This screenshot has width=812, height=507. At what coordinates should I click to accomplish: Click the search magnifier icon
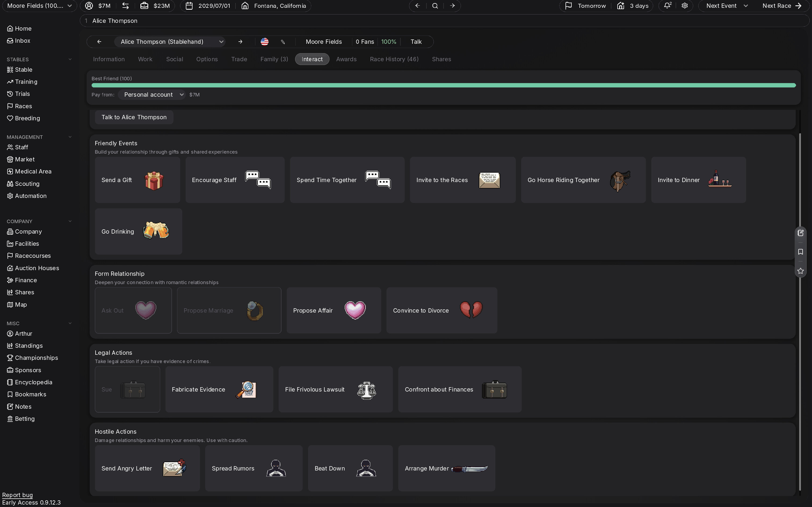[x=435, y=6]
